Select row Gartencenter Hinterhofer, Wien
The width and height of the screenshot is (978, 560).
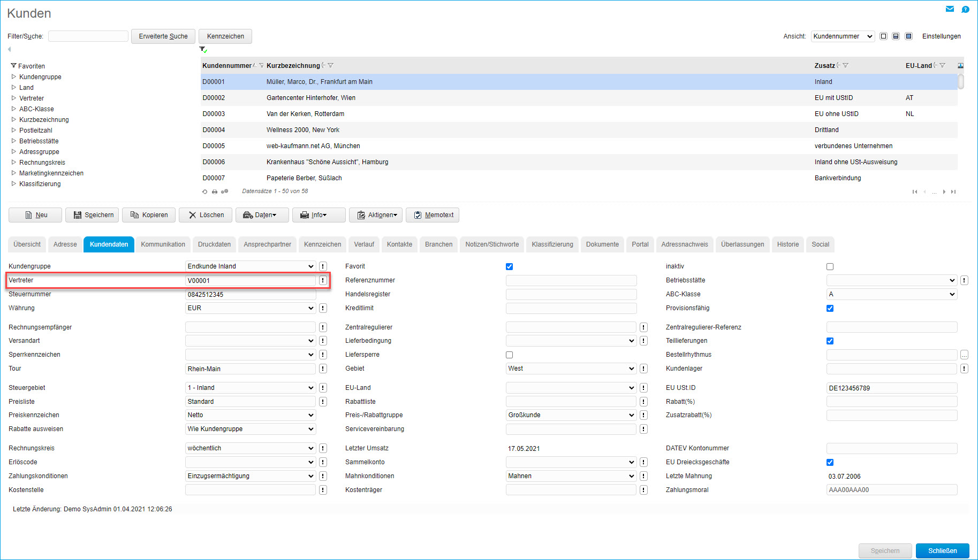click(579, 98)
